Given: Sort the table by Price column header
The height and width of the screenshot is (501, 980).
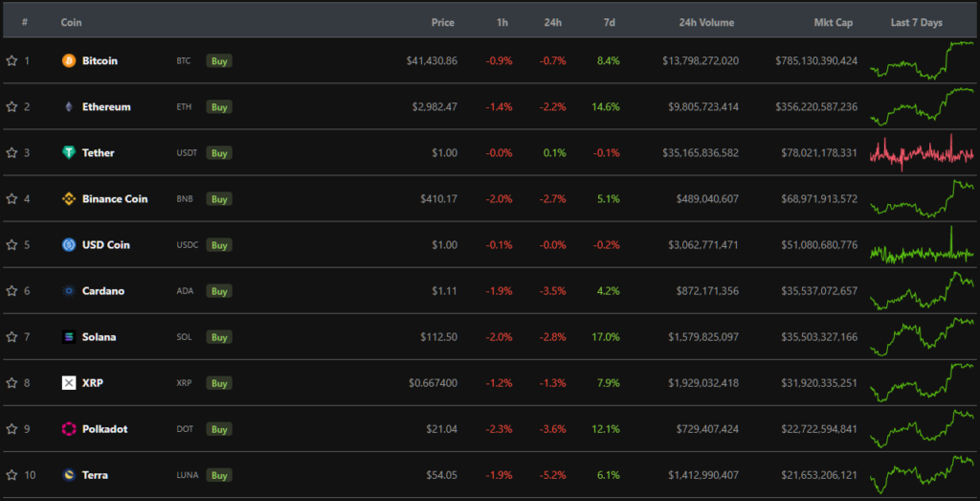Looking at the screenshot, I should pos(442,22).
